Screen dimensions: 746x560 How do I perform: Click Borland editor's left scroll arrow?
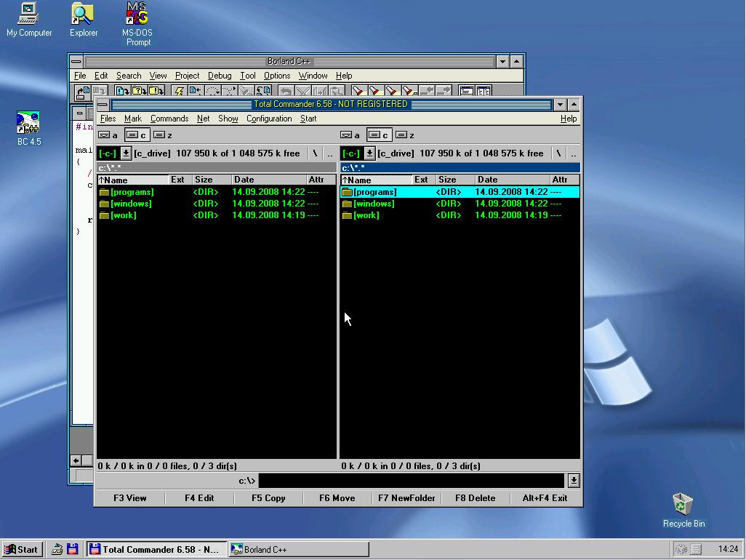pyautogui.click(x=76, y=460)
